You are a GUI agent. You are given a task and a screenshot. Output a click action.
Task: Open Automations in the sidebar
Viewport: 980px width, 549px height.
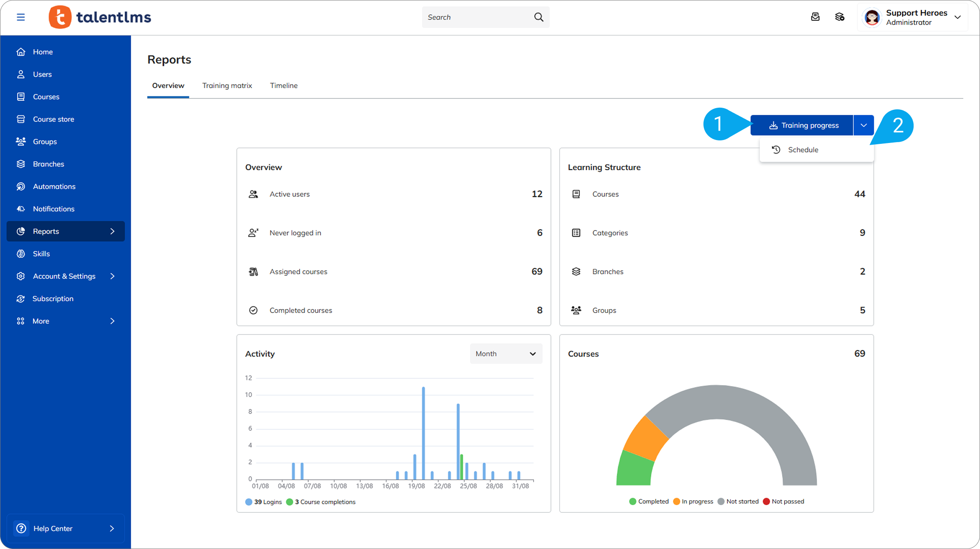coord(54,186)
